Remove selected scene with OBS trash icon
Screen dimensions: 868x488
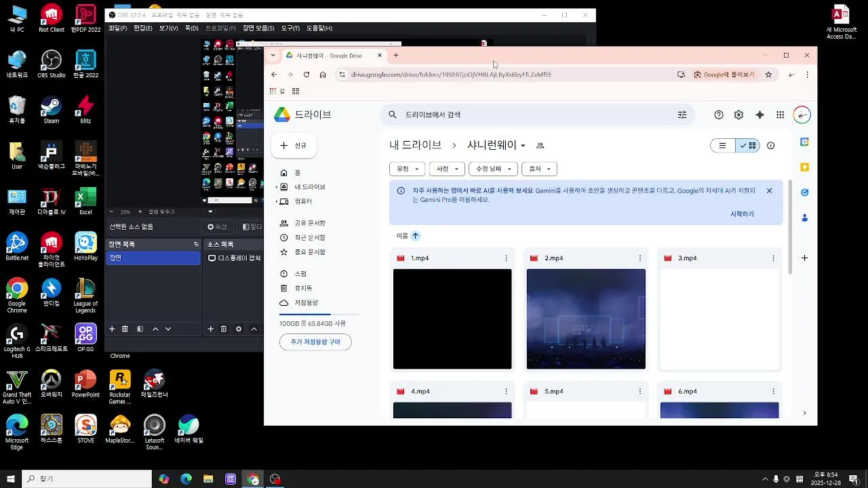[x=125, y=329]
